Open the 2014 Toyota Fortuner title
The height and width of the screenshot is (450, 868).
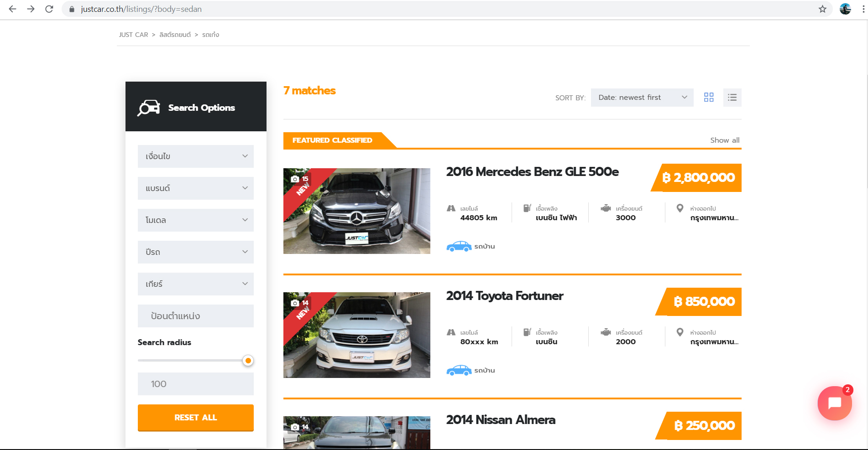pyautogui.click(x=505, y=296)
